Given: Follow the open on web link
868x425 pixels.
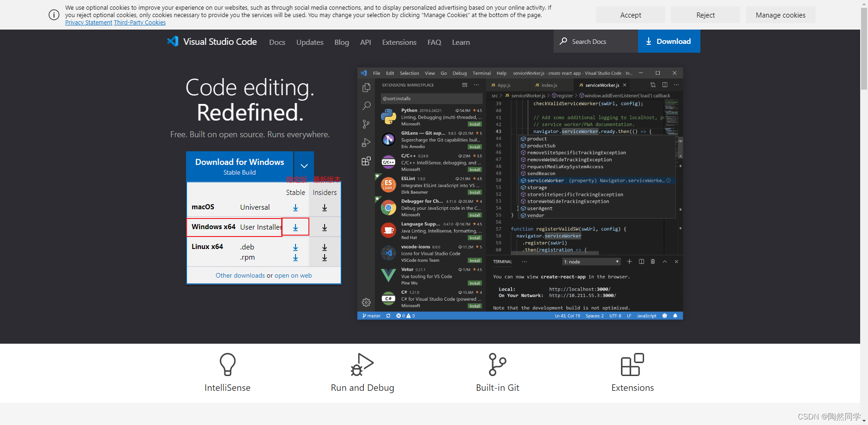Looking at the screenshot, I should tap(293, 275).
